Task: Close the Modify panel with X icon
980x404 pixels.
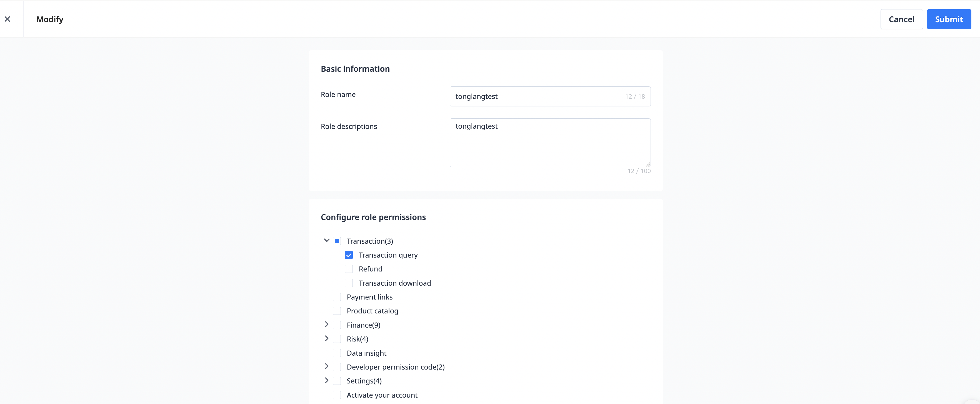Action: (7, 19)
